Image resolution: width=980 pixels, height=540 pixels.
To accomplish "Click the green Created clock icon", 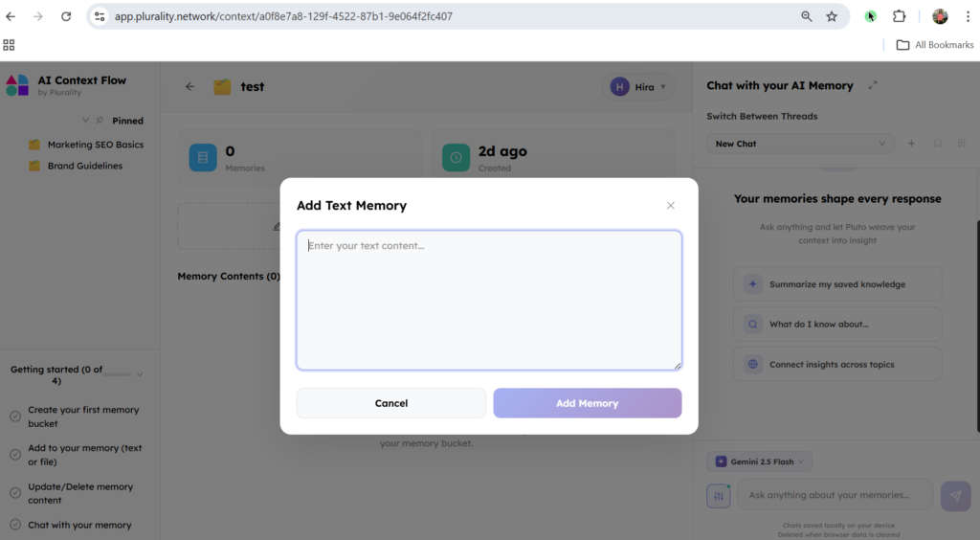I will point(456,157).
